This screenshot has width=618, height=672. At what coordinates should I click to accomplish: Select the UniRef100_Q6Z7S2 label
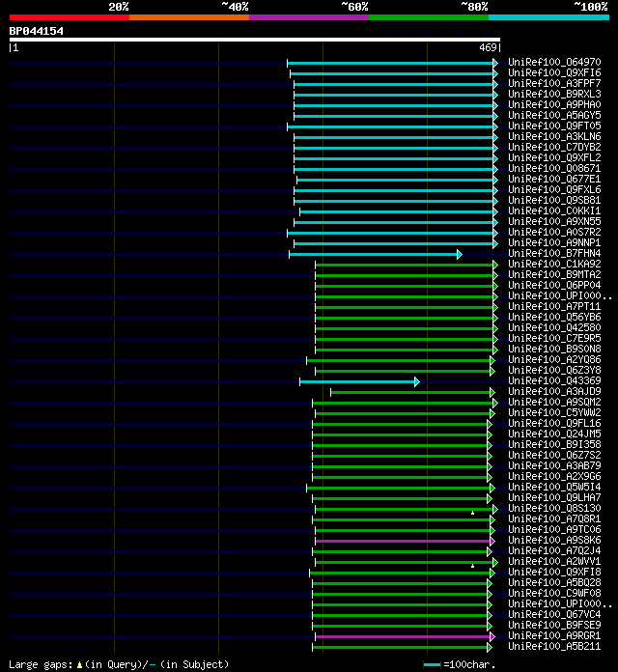pos(554,455)
